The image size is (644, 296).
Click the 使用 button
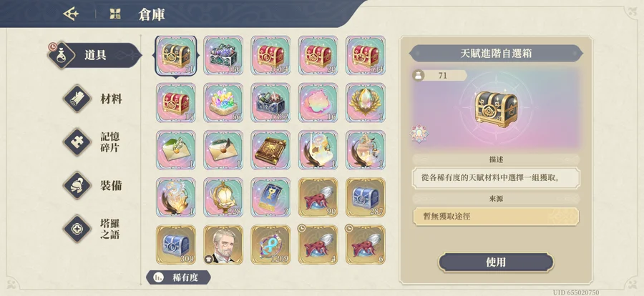point(496,262)
